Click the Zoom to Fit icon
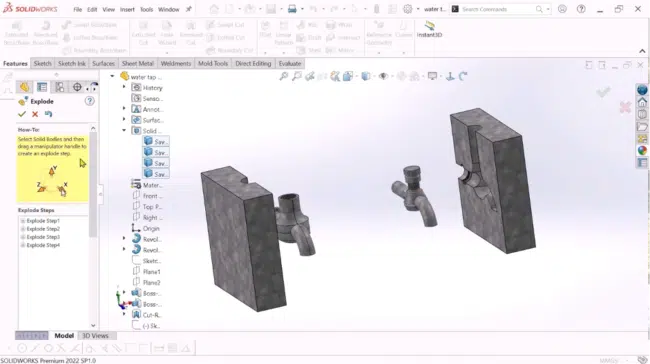650x364 pixels. 284,76
